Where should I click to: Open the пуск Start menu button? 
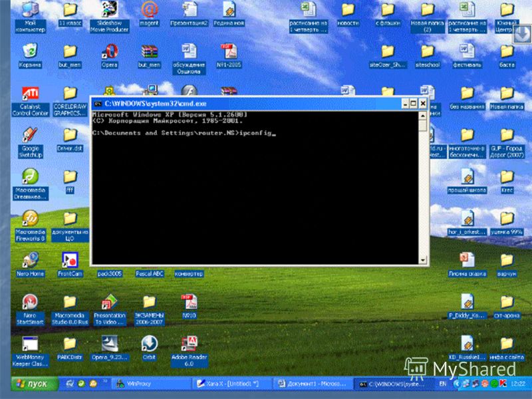pyautogui.click(x=35, y=384)
